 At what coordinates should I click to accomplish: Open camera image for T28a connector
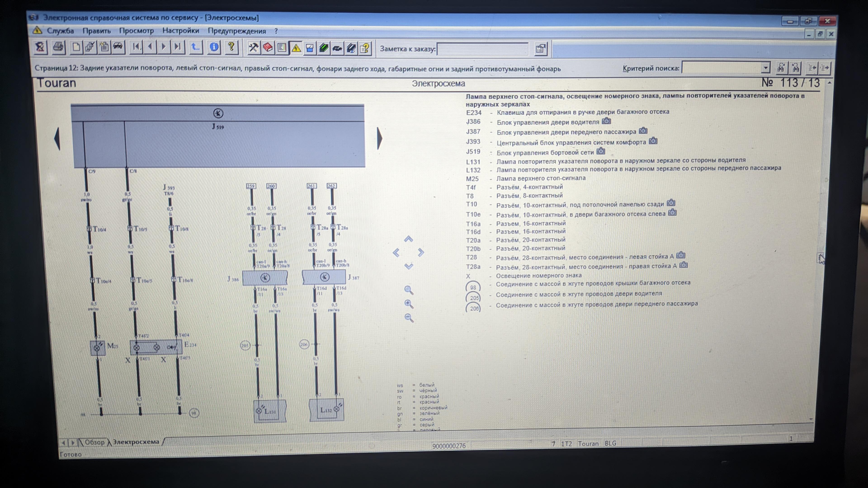pos(684,265)
